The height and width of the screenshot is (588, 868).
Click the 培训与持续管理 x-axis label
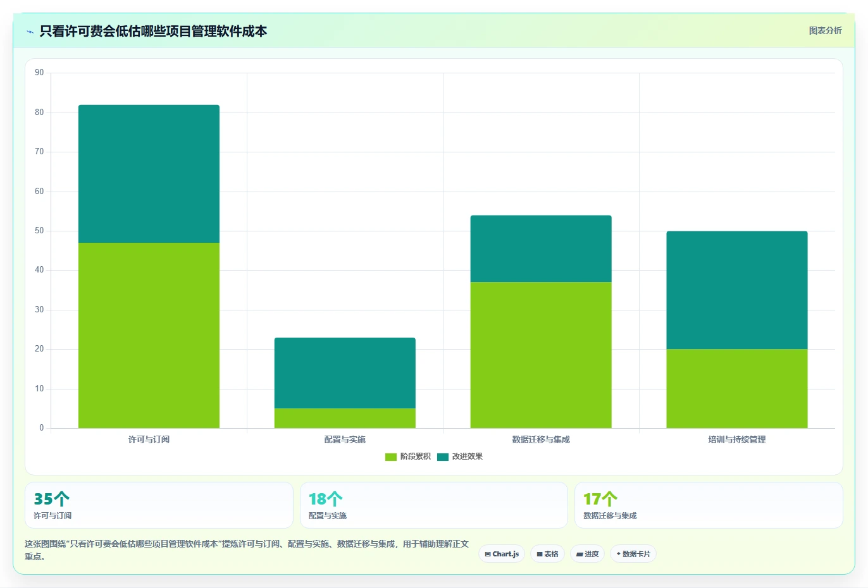click(x=737, y=439)
